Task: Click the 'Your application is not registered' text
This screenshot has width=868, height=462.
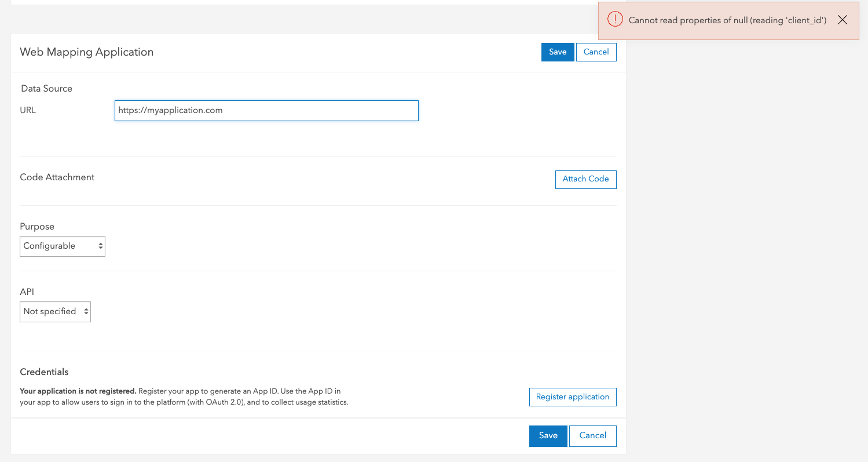Action: pyautogui.click(x=78, y=391)
